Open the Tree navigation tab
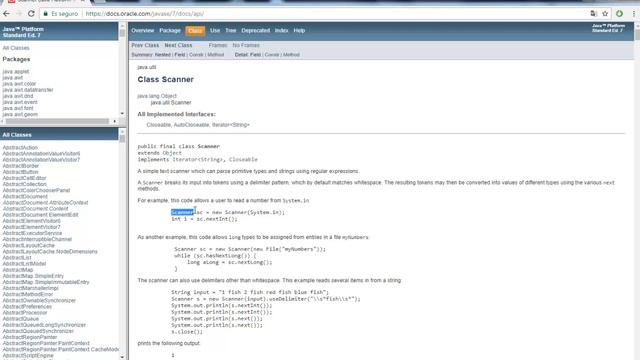The height and width of the screenshot is (360, 640). tap(231, 31)
